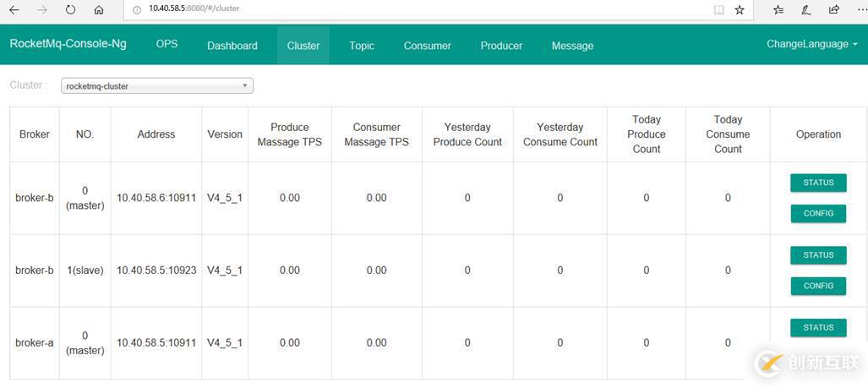
Task: Add page to favorites with star icon
Action: (740, 9)
